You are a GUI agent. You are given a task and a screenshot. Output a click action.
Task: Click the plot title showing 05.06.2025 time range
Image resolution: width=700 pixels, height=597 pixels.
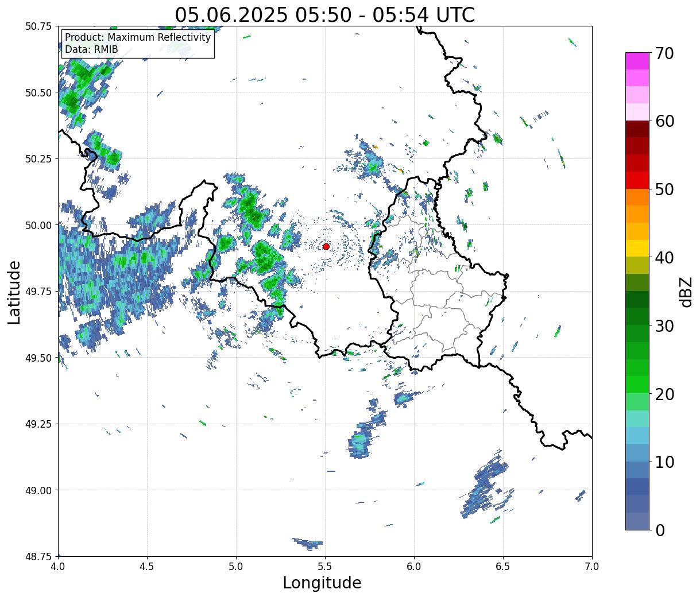[x=325, y=14]
